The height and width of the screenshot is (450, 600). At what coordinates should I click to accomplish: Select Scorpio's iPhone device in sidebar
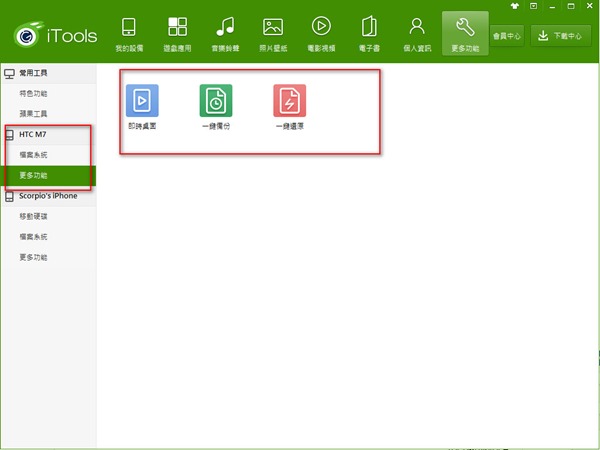[48, 196]
